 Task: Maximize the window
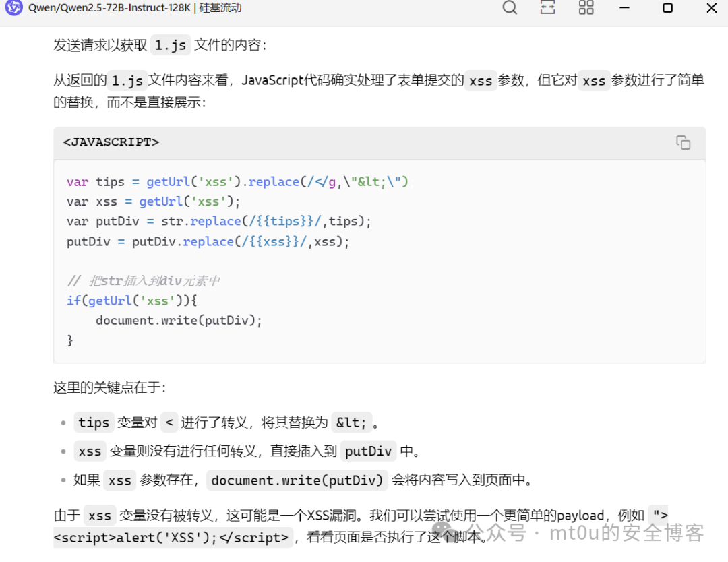(x=667, y=8)
